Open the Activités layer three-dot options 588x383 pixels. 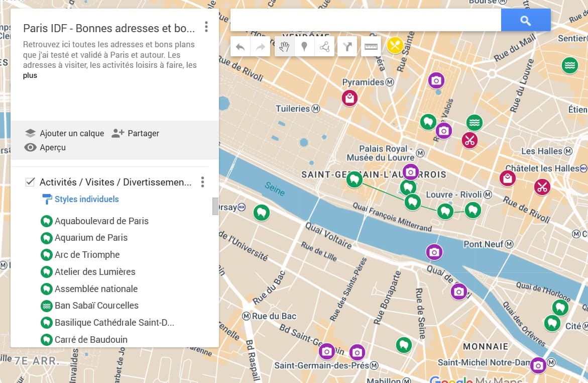[202, 182]
